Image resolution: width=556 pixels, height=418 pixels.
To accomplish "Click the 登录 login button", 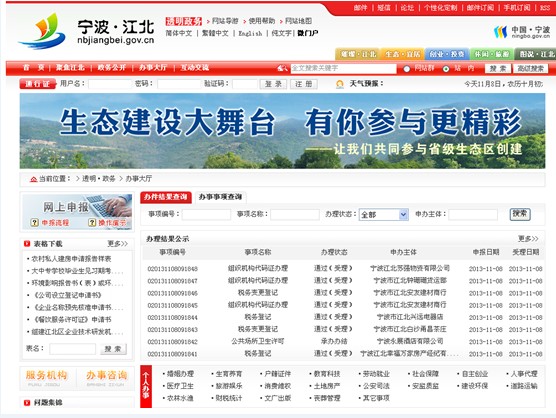I will [273, 84].
